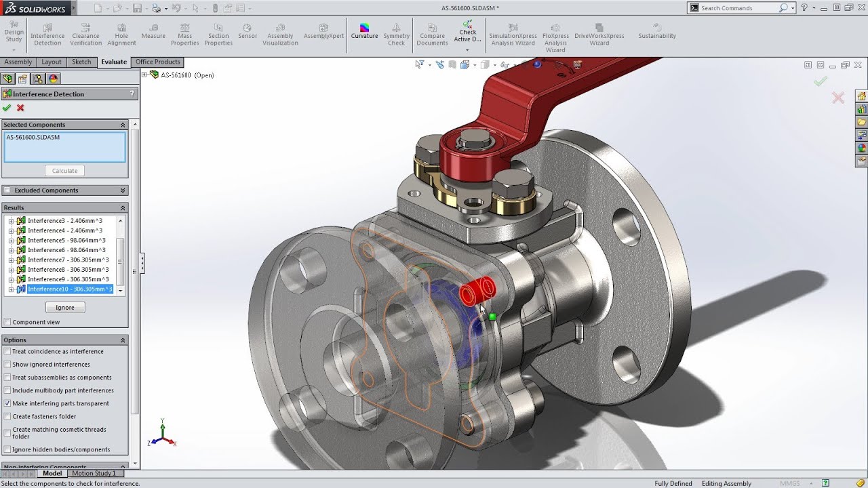Viewport: 868px width, 488px height.
Task: Enable Include multibody part interferences
Action: coord(7,390)
